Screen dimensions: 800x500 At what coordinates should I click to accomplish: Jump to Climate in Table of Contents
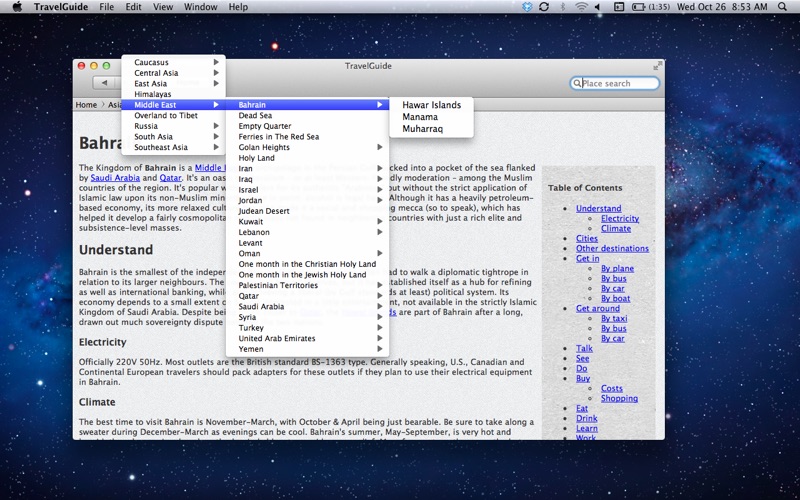click(616, 228)
